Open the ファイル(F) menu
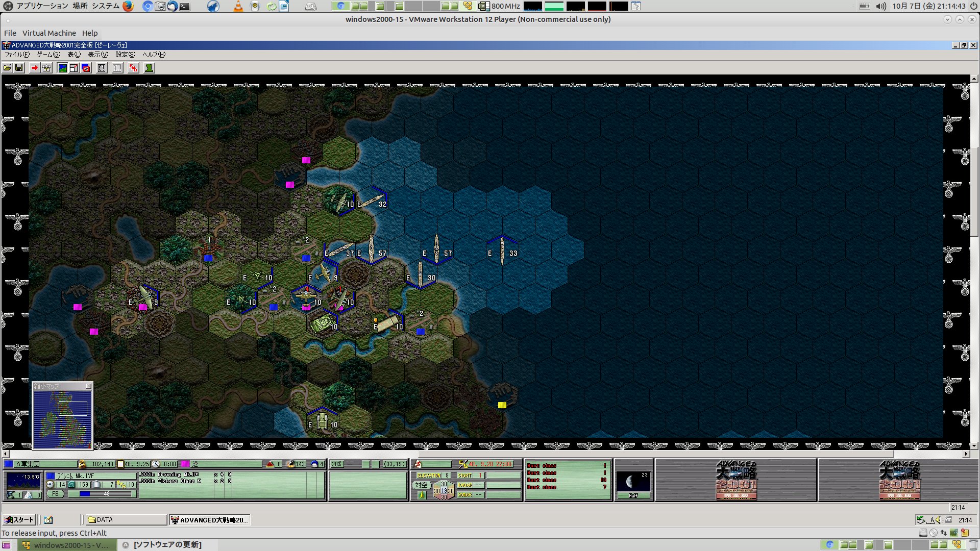Screen dimensions: 980x551 [17, 55]
